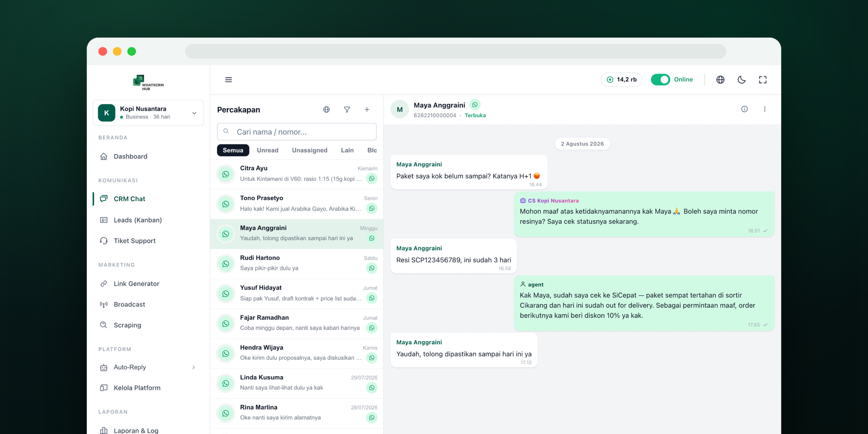868x434 pixels.
Task: Open Leads (Kanban) page
Action: (x=148, y=220)
